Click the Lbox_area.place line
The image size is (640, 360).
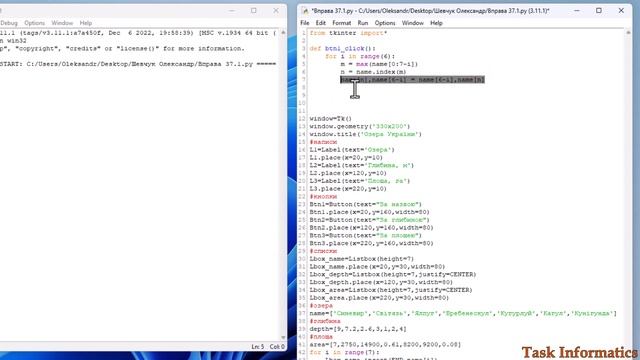[379, 298]
